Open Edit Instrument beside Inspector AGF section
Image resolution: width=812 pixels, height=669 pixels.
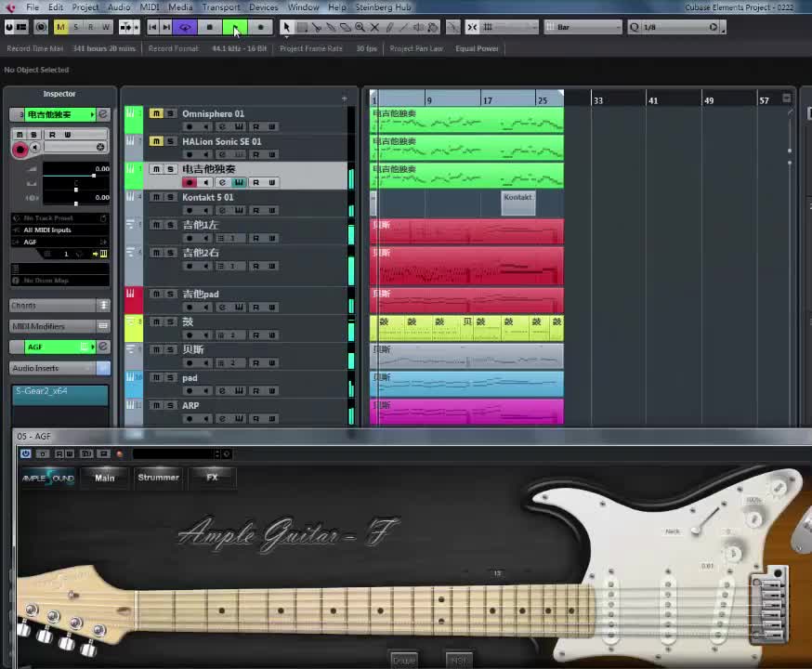[103, 347]
